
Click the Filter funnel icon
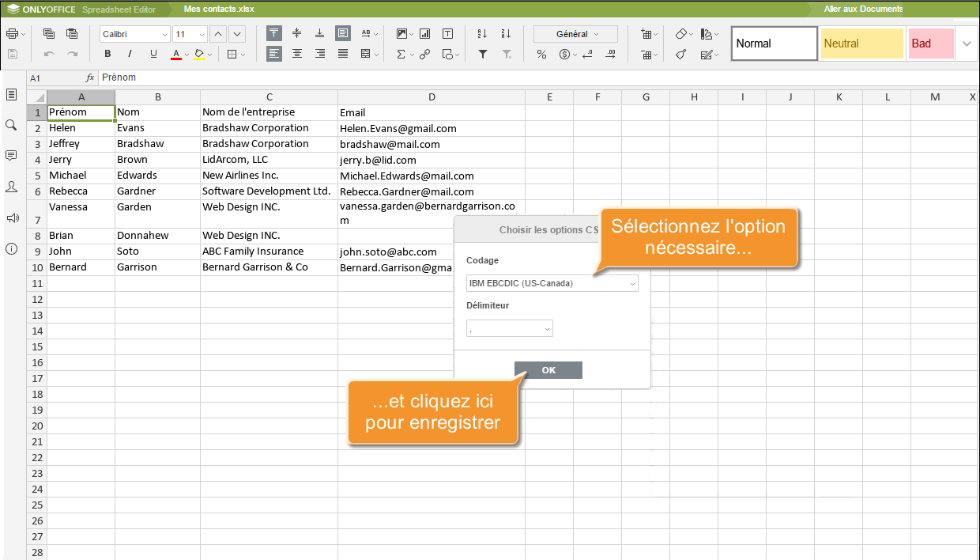483,55
